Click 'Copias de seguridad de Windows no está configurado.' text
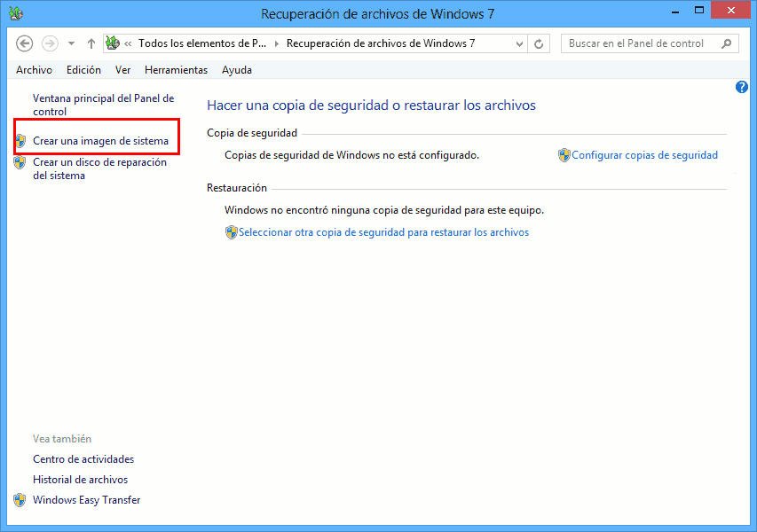The width and height of the screenshot is (757, 532). coord(351,155)
